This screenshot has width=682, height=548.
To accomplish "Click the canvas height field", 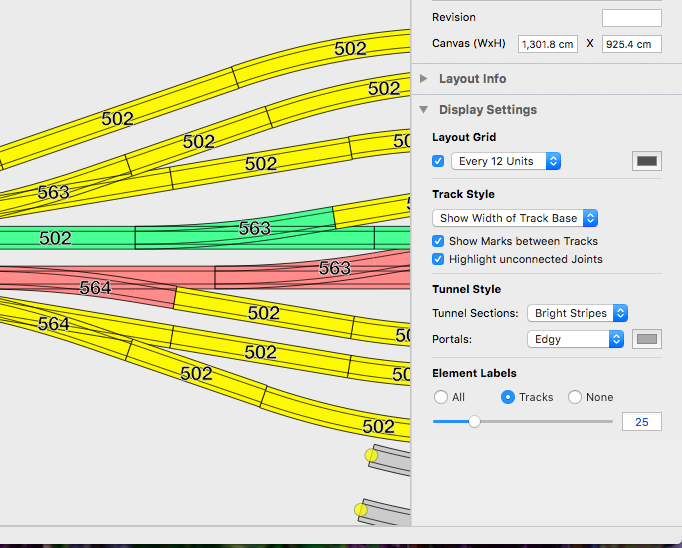I will (x=631, y=44).
